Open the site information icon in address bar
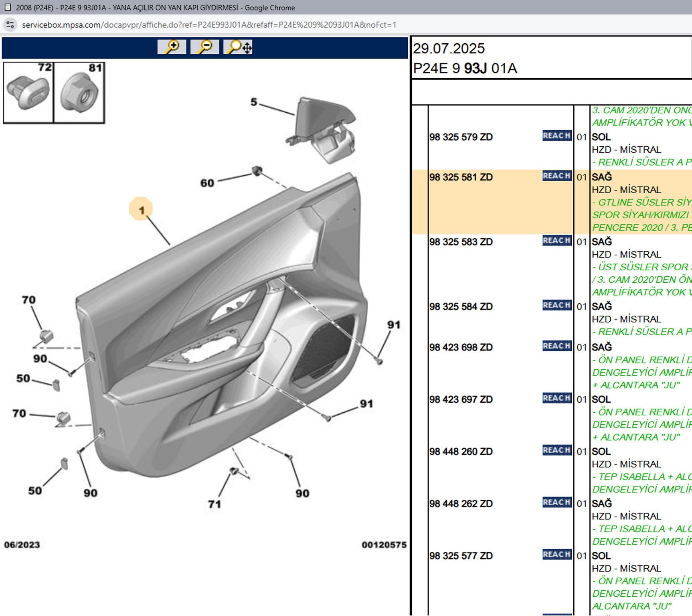This screenshot has height=616, width=692. (x=10, y=25)
